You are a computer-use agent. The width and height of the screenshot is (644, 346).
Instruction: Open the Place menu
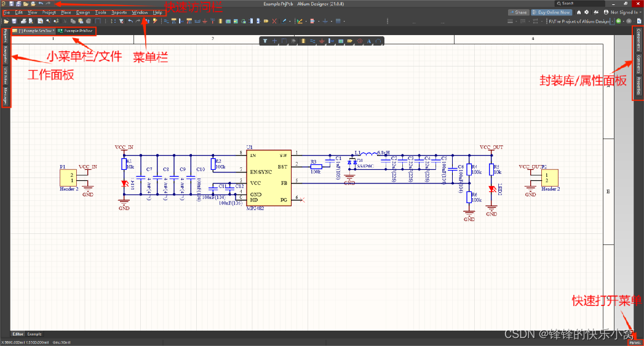tap(66, 12)
